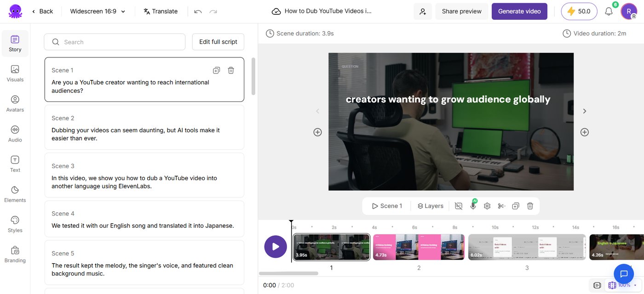This screenshot has height=294, width=644.
Task: Go back using the Back button
Action: [x=42, y=11]
